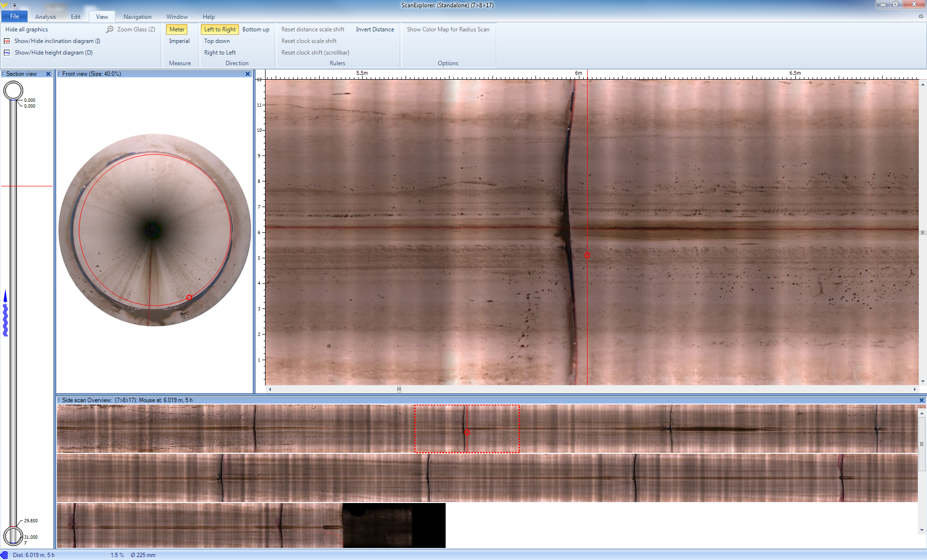Image resolution: width=927 pixels, height=560 pixels.
Task: Click the ScanExplorer application logo icon
Action: tap(4, 5)
